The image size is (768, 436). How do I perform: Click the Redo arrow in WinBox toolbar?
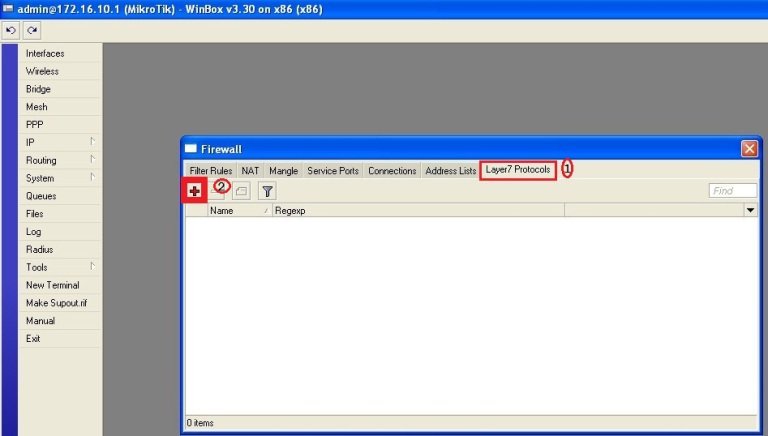(32, 30)
